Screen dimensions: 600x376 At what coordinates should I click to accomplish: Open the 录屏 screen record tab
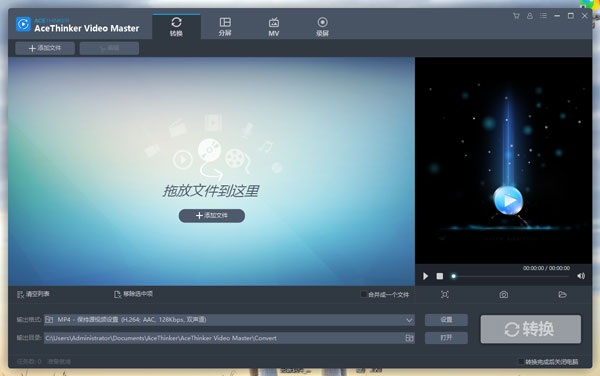pos(322,26)
